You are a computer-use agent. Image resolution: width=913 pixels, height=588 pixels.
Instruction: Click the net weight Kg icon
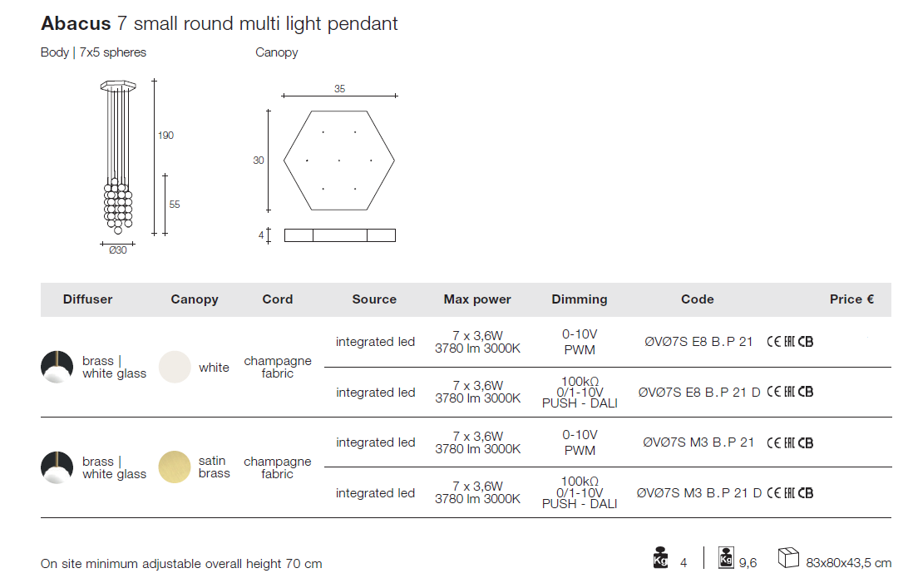click(x=660, y=557)
